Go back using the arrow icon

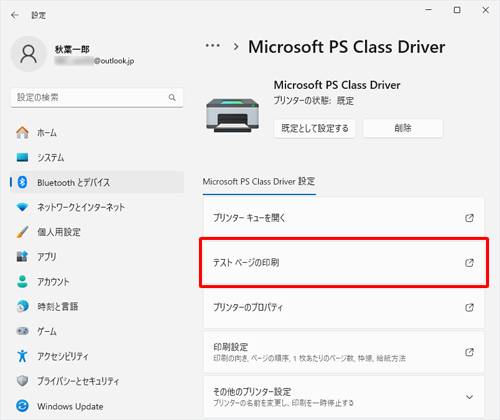pyautogui.click(x=15, y=15)
